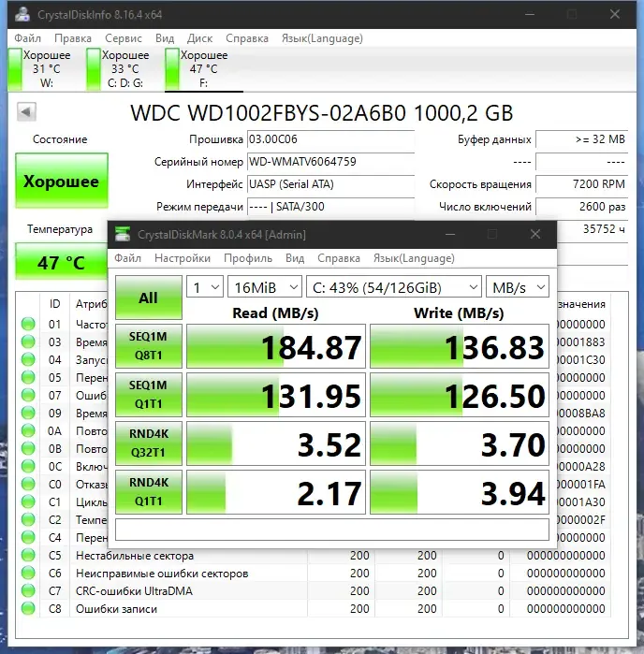Click the 47 °C temperature button
Screen dimensions: 644x654
coord(62,262)
